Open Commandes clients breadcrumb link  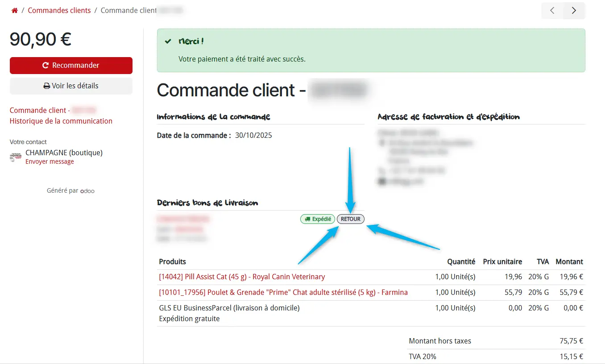click(59, 10)
